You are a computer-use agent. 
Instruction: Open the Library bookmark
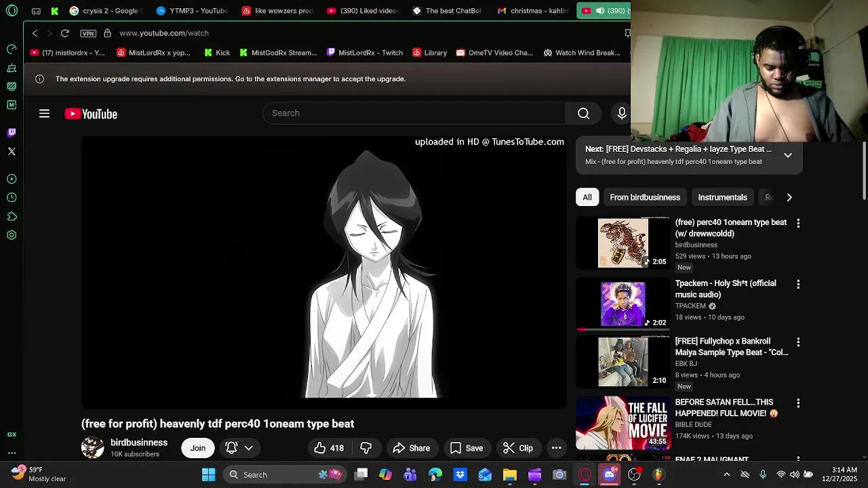pos(430,53)
